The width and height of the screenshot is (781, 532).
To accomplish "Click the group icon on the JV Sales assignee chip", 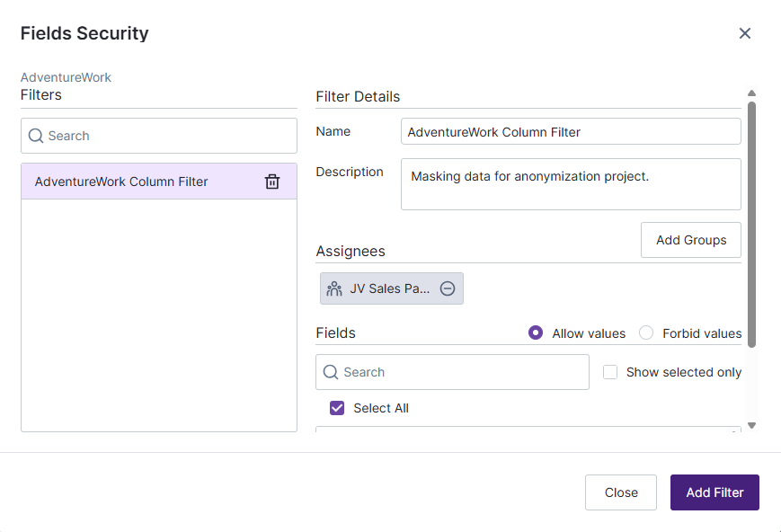I will click(x=333, y=288).
